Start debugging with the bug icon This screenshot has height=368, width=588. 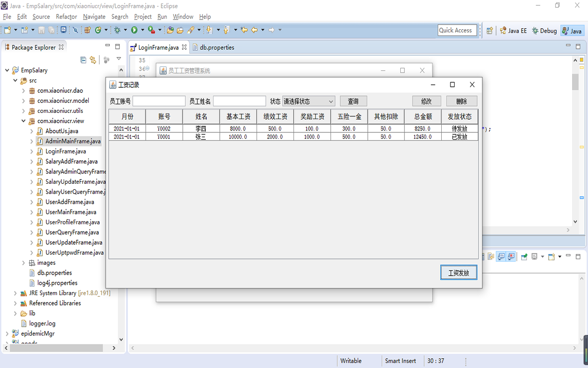click(x=117, y=30)
